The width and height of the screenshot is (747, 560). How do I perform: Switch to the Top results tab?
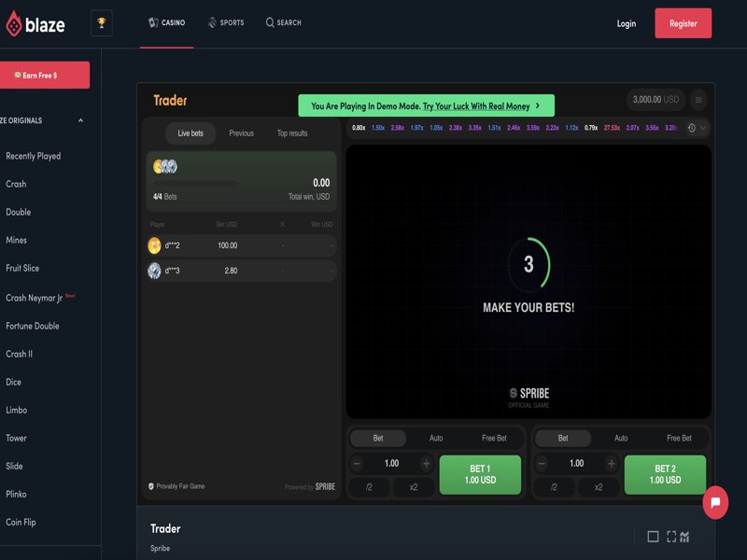[x=292, y=133]
